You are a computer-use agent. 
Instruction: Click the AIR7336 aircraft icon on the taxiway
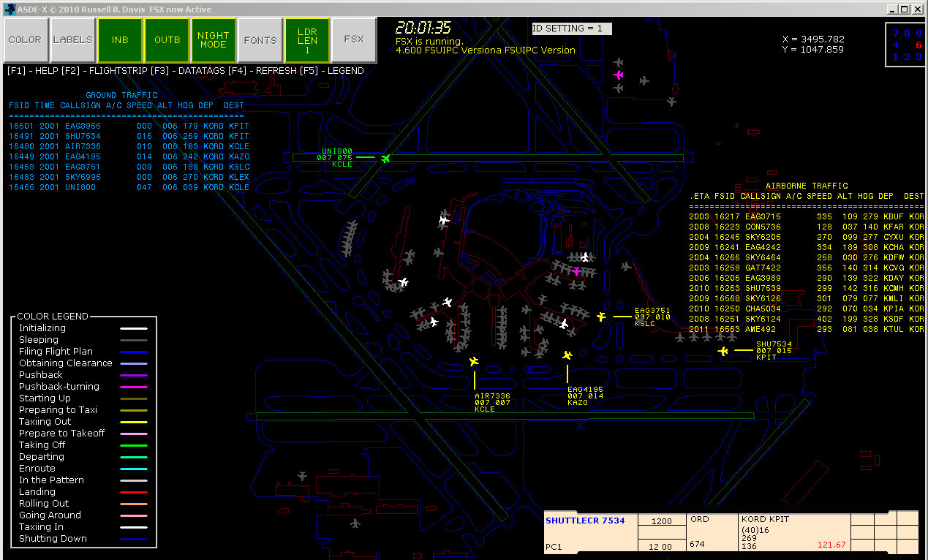point(474,361)
